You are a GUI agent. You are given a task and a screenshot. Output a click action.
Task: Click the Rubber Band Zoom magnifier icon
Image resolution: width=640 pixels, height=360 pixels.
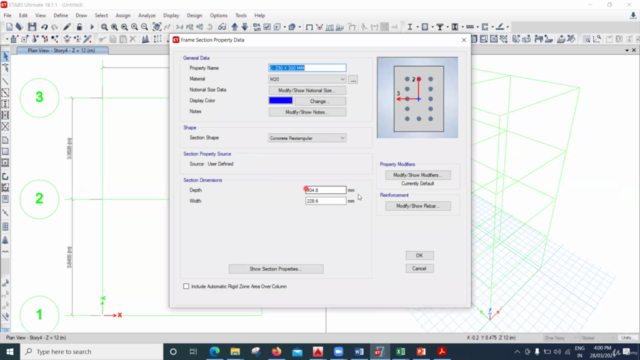(x=104, y=27)
